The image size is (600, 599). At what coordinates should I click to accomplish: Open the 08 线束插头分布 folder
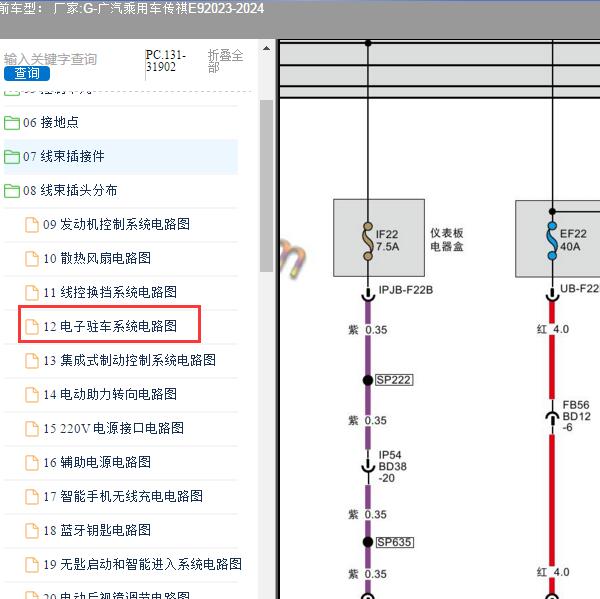pyautogui.click(x=70, y=191)
